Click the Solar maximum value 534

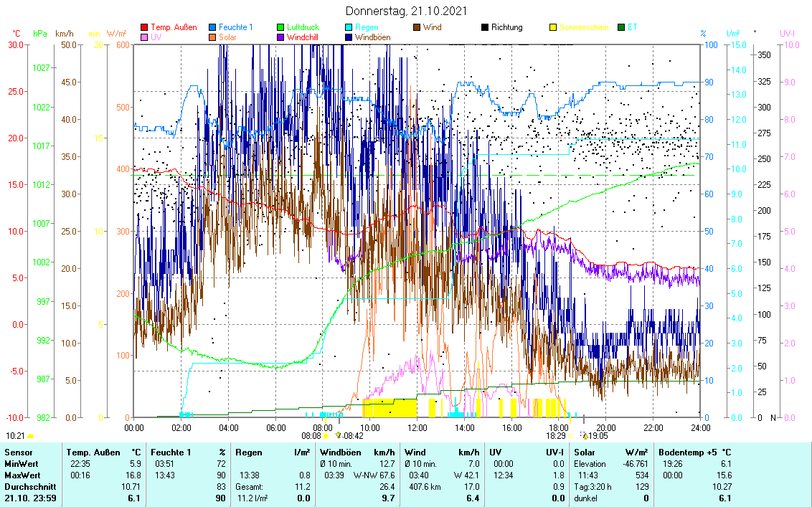pos(643,475)
